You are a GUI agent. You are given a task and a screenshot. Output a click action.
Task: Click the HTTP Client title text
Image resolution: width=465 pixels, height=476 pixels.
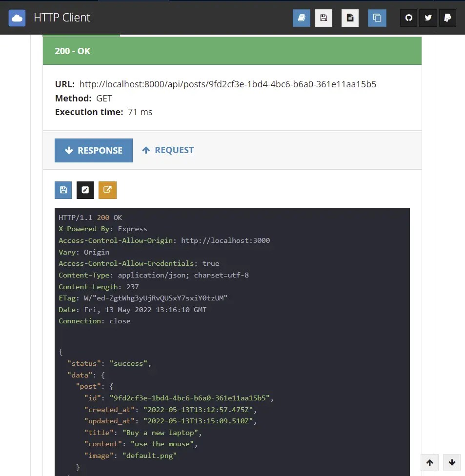(61, 18)
